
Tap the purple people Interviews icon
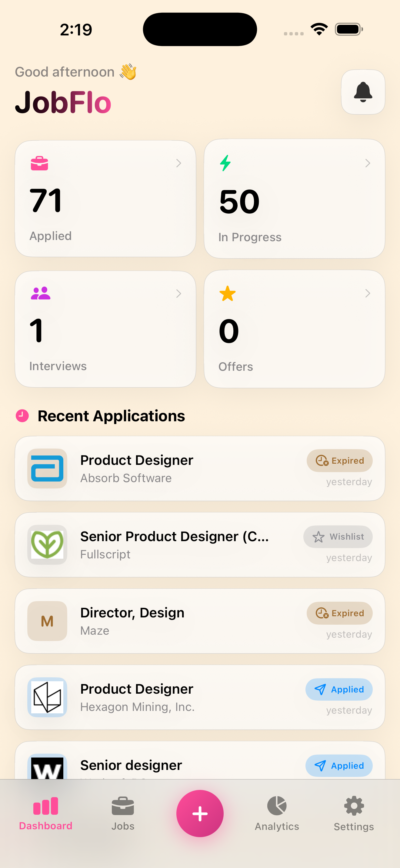tap(41, 293)
